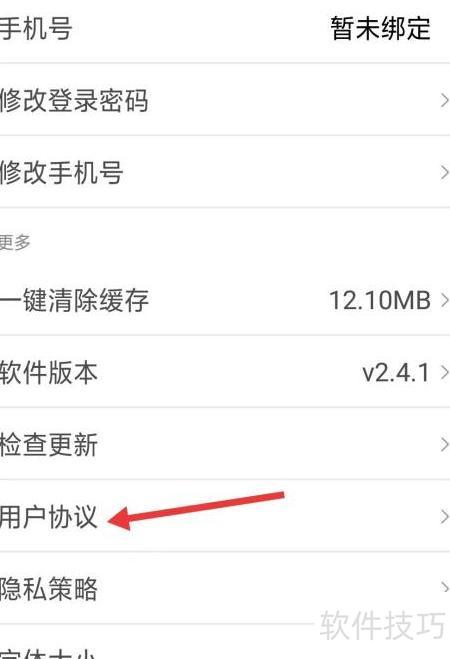
Task: Tap the 手机号 row label
Action: coord(36,28)
